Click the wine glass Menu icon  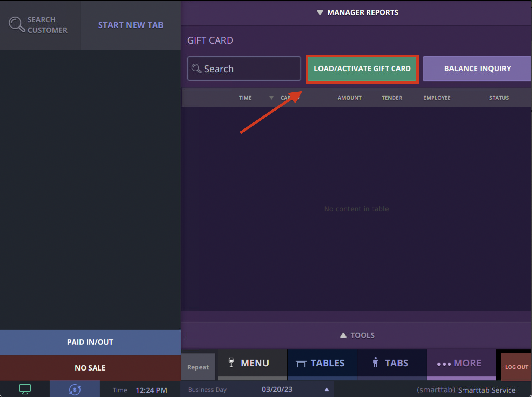coord(231,362)
